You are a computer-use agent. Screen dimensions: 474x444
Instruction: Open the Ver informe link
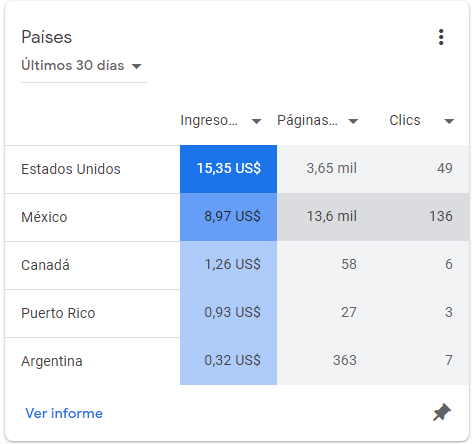[64, 413]
